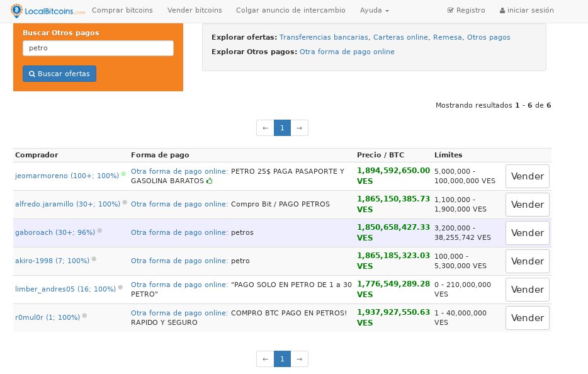This screenshot has width=588, height=374.
Task: Click the Comprador column header
Action: [37, 155]
